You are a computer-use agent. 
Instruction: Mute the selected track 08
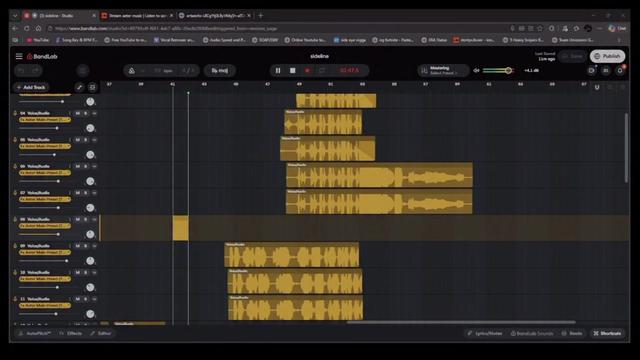click(x=78, y=219)
